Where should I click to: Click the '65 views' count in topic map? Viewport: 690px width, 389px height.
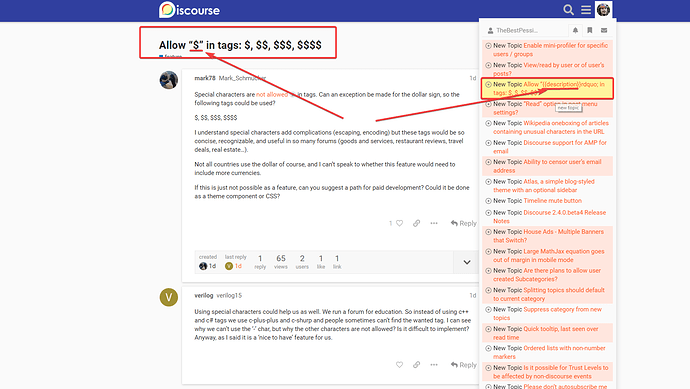pyautogui.click(x=281, y=262)
